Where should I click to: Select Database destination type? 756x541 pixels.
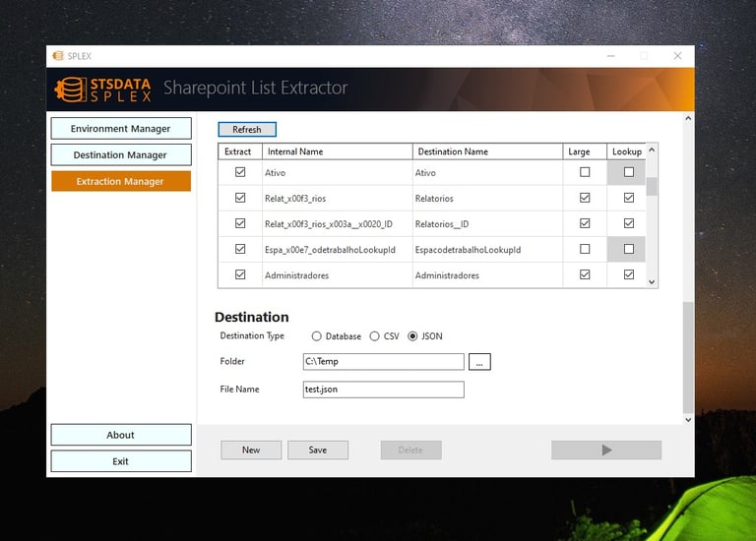[x=316, y=336]
